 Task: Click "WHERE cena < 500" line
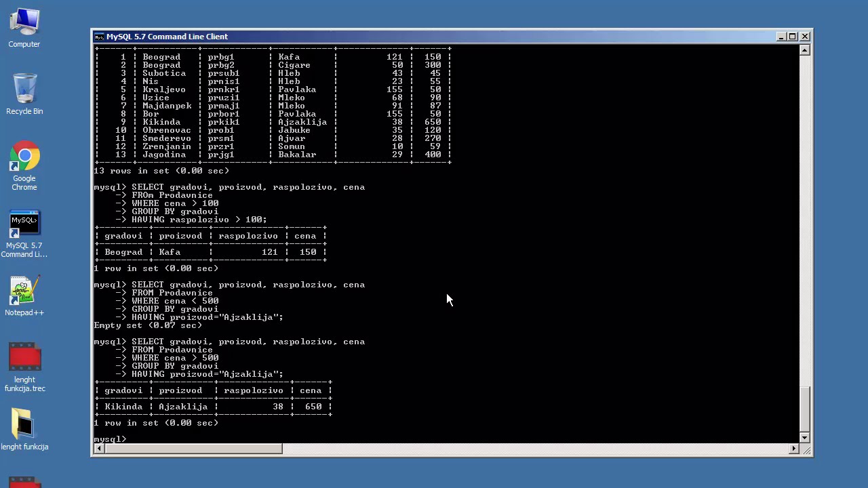tap(175, 301)
